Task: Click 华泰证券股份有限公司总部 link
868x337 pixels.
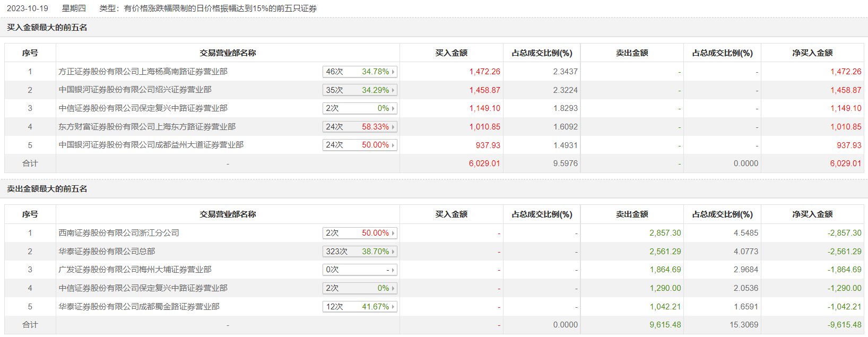Action: [x=107, y=252]
